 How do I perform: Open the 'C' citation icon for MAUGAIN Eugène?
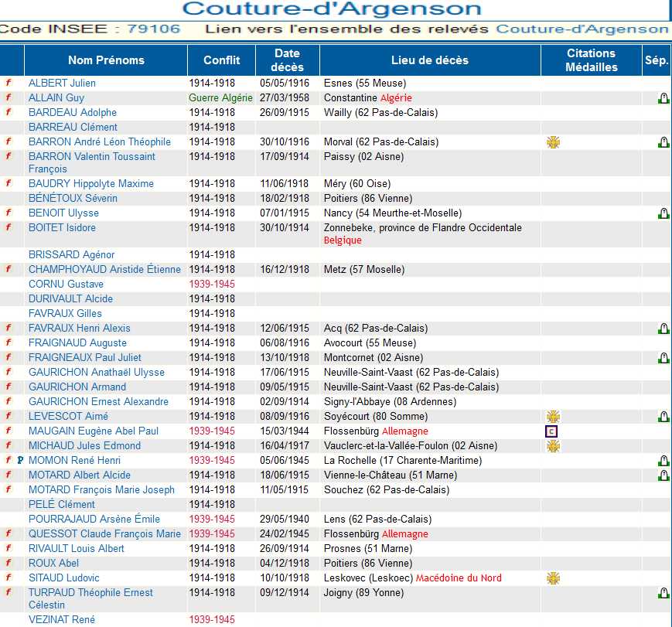pos(552,431)
